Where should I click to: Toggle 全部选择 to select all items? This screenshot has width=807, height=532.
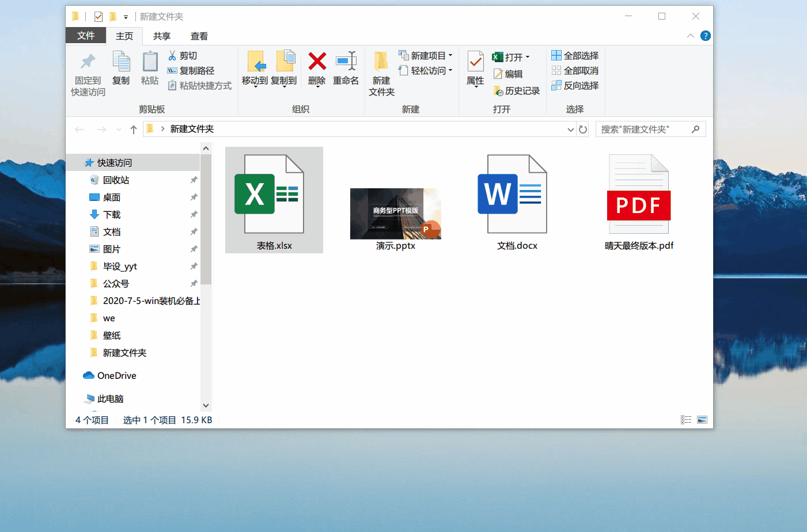[576, 55]
